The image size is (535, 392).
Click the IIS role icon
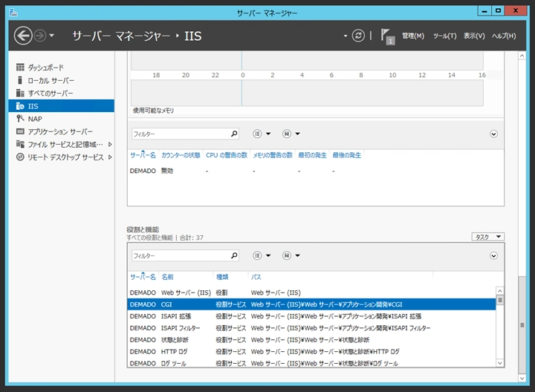click(x=20, y=106)
